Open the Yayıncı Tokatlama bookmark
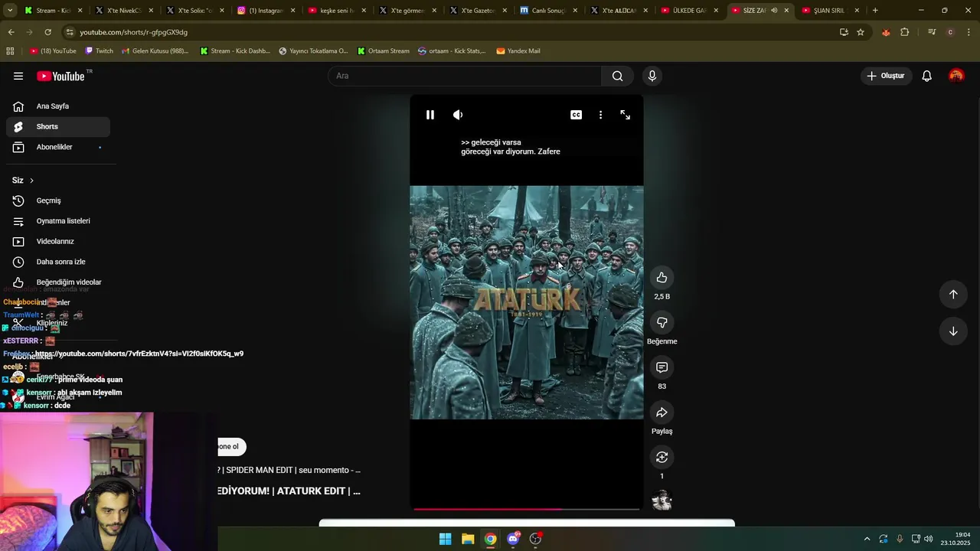 coord(313,51)
